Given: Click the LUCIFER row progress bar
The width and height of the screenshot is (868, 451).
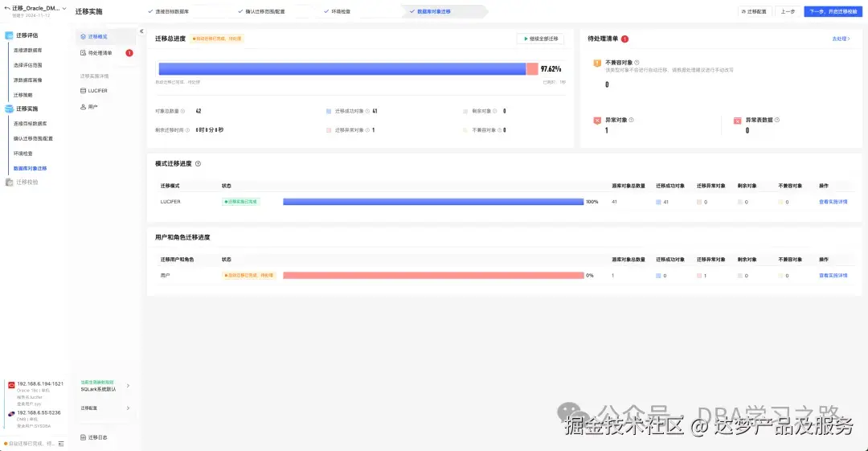Looking at the screenshot, I should tap(433, 203).
